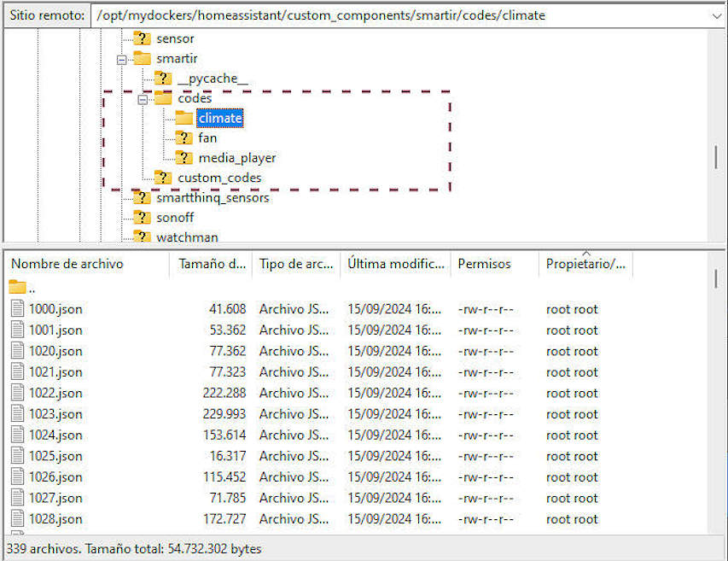Sort by Tamaño column header
728x561 pixels.
[212, 264]
